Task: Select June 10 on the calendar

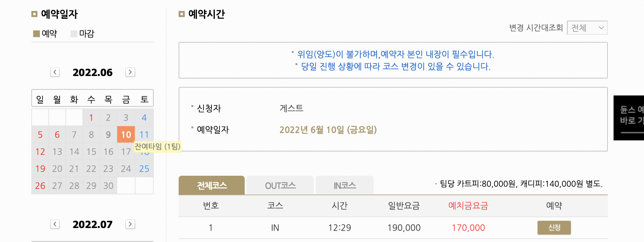Action: pyautogui.click(x=126, y=134)
